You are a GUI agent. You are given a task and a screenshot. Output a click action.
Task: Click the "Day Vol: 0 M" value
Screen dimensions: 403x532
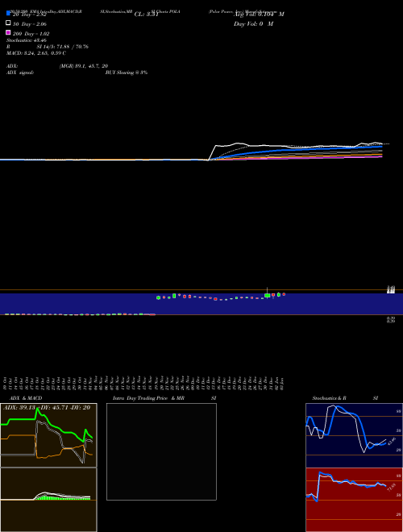click(253, 24)
